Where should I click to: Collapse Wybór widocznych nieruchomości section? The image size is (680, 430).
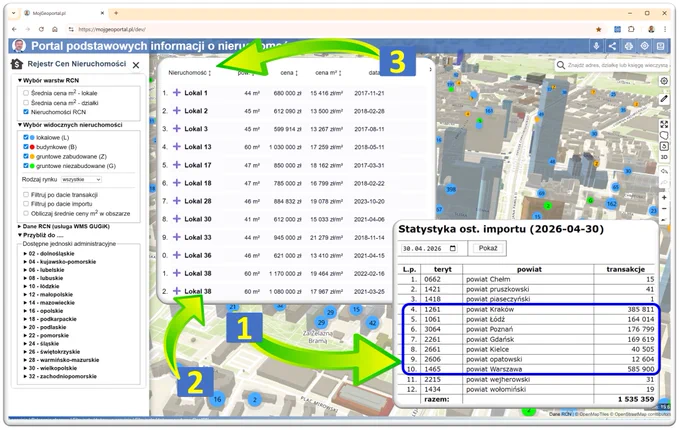[70, 125]
